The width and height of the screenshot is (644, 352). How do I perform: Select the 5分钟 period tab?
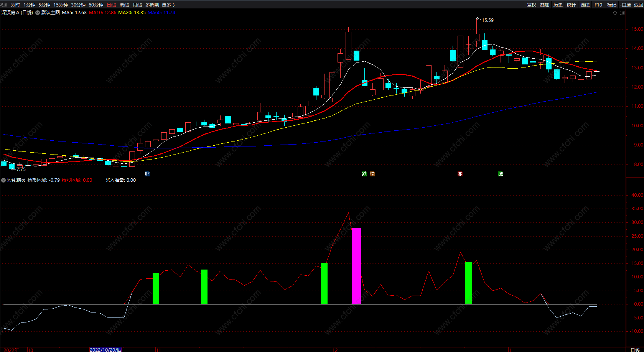pos(44,5)
